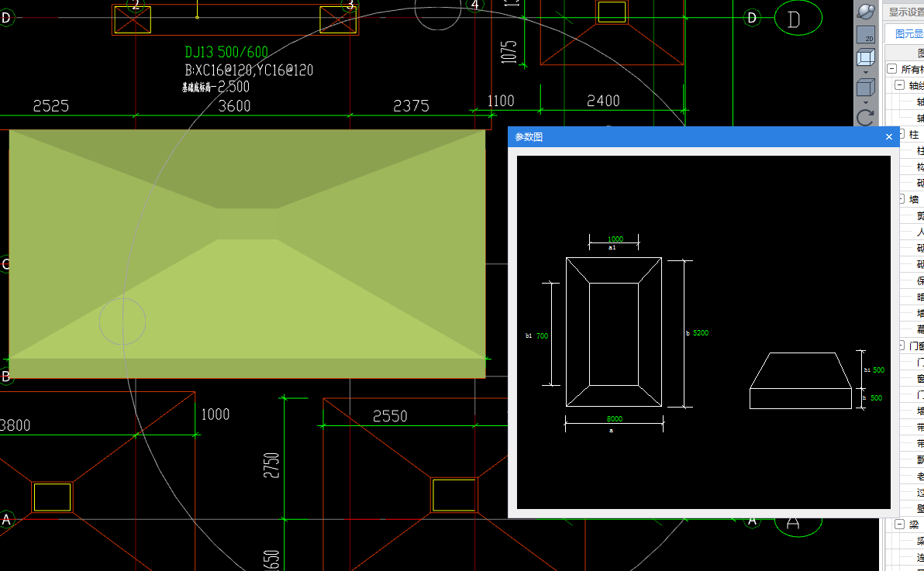
Task: Click the 2550 dimension text
Action: [390, 417]
